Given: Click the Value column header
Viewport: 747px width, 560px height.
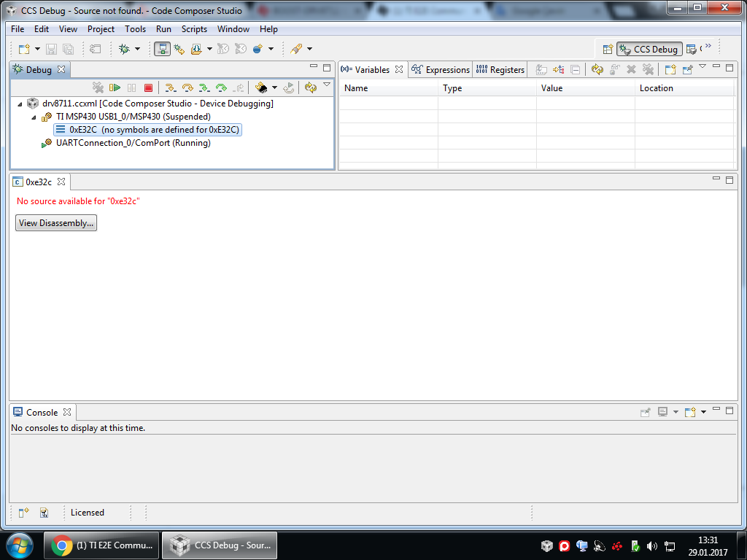Looking at the screenshot, I should tap(586, 88).
